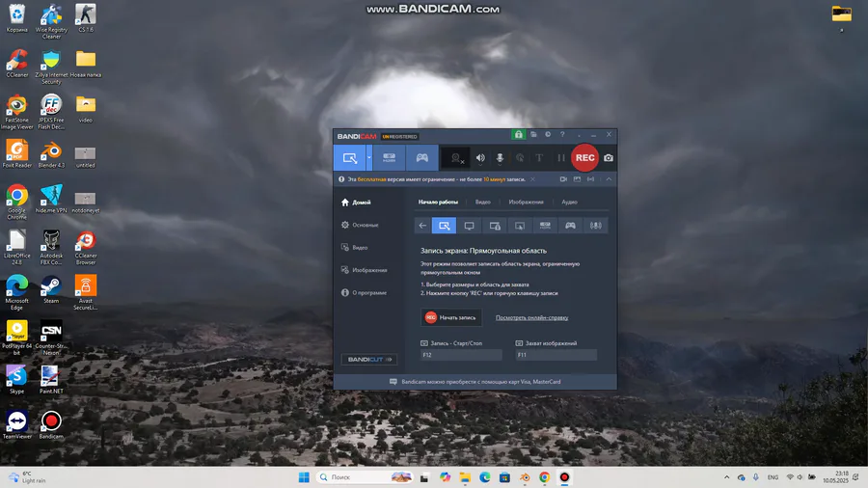The width and height of the screenshot is (868, 488).
Task: Click the video camera icon in the notice bar
Action: [x=563, y=179]
